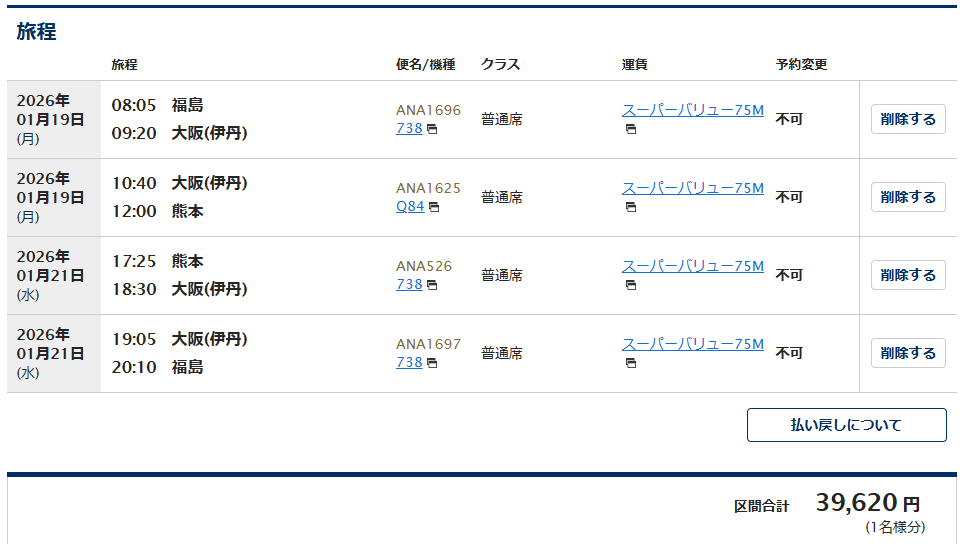Click fare details icon for Osaka–Kumamoto flight
Viewport: 962px width, 544px height.
[631, 207]
